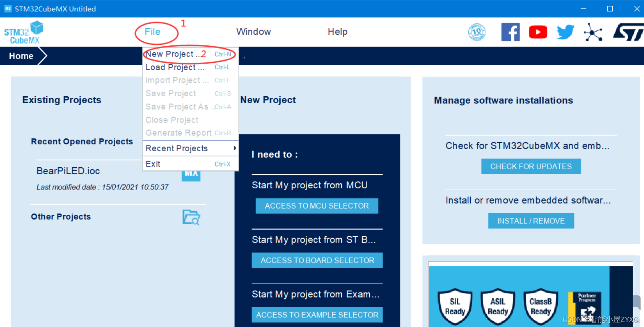This screenshot has height=327, width=644.
Task: Click the ASIL Ready shield badge
Action: tap(498, 306)
